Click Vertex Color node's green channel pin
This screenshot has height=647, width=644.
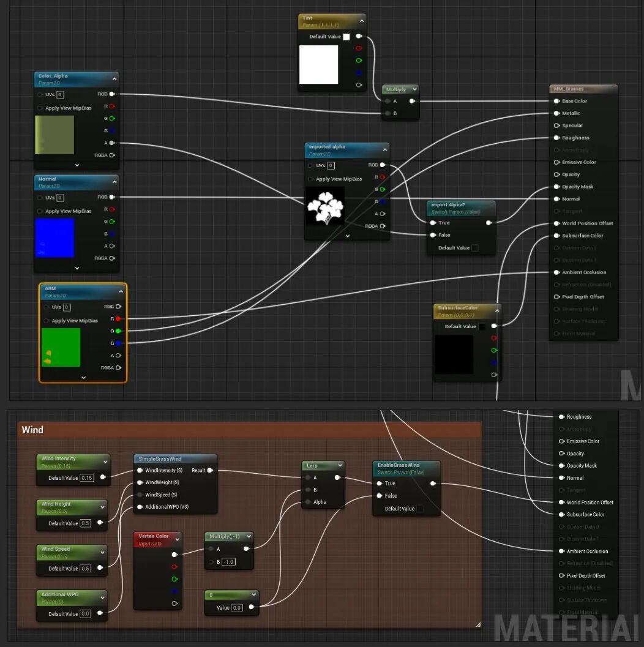coord(174,579)
